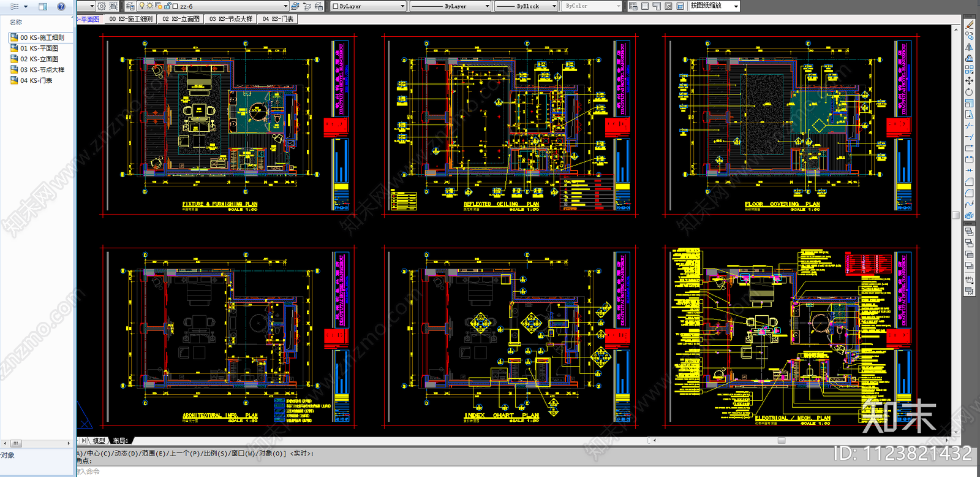The width and height of the screenshot is (980, 477).
Task: Switch to the 布局1 layout tab
Action: pos(120,441)
